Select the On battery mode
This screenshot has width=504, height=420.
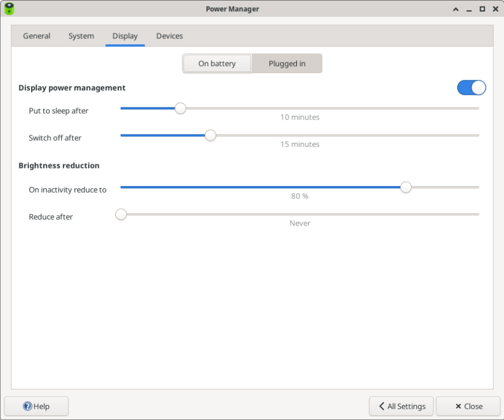tap(217, 63)
